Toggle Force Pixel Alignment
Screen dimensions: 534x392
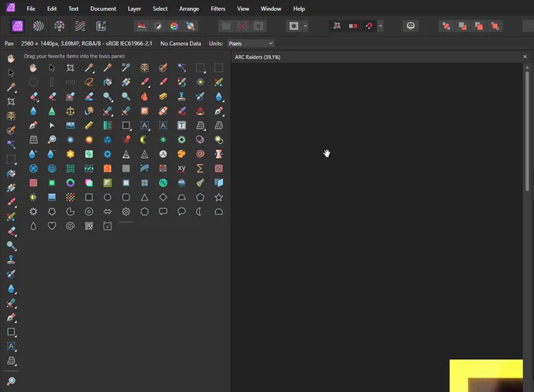[337, 26]
